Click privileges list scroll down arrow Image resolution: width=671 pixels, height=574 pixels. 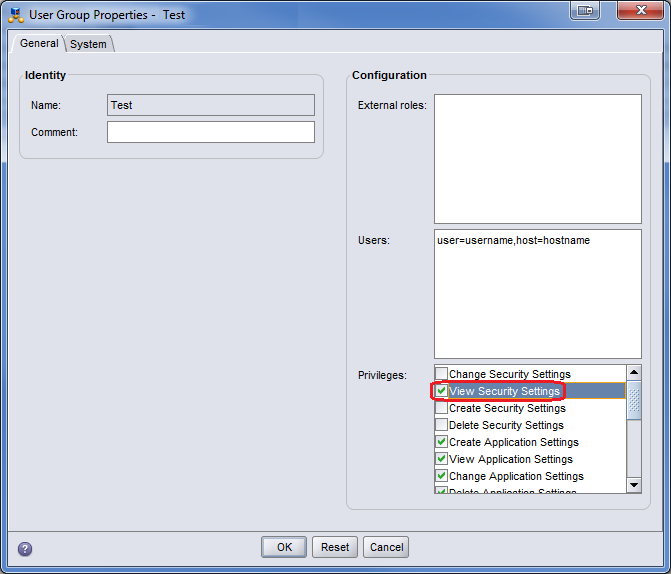[634, 485]
